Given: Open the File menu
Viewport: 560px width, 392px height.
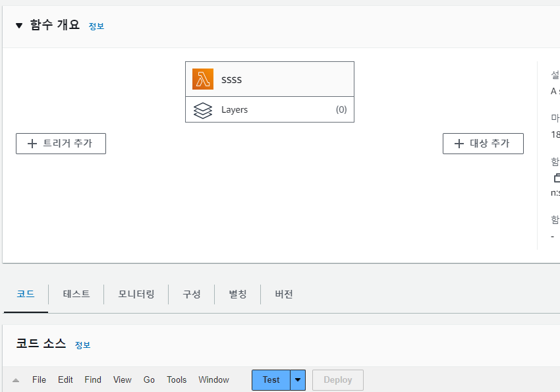Looking at the screenshot, I should (39, 380).
